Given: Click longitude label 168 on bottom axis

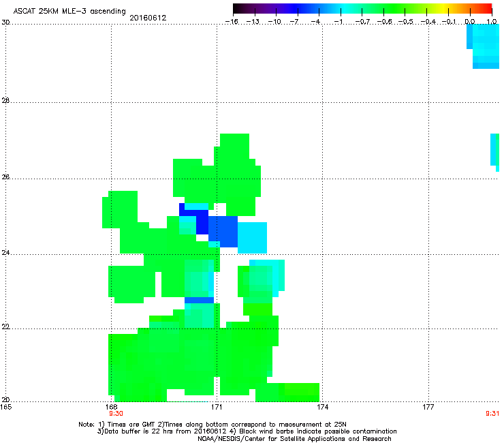Looking at the screenshot, I should click(111, 407).
